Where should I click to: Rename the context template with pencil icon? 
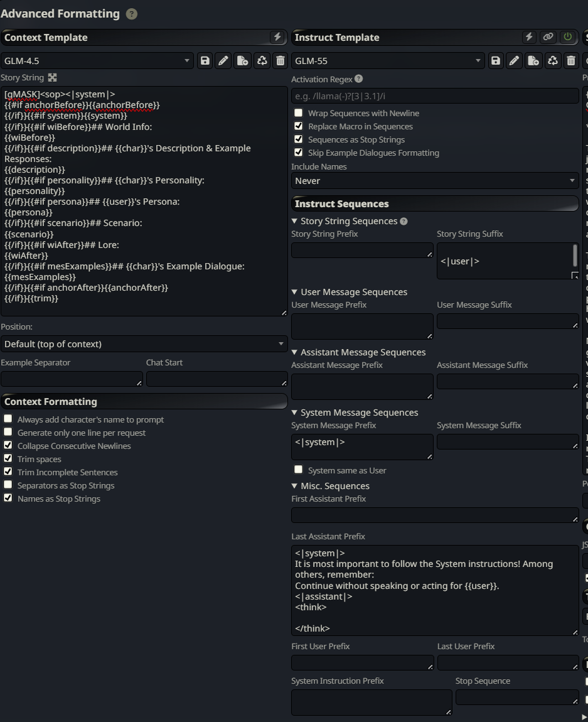[223, 61]
